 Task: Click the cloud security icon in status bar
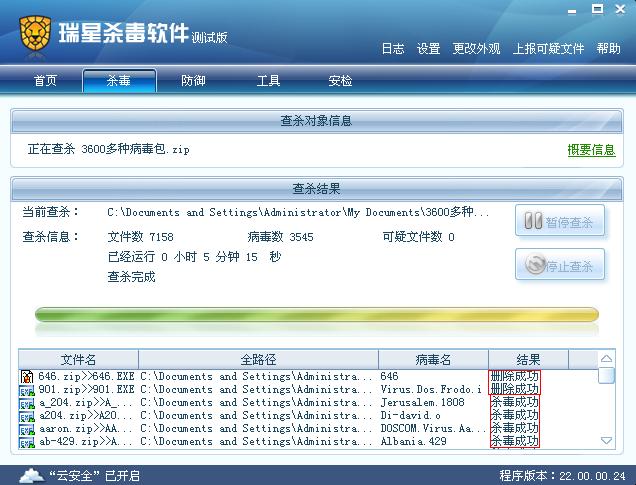[x=32, y=476]
